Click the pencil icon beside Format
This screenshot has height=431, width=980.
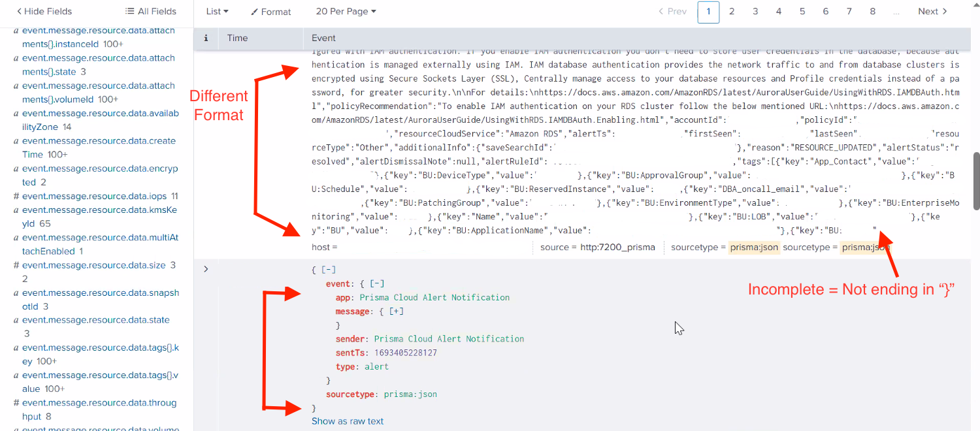click(253, 12)
